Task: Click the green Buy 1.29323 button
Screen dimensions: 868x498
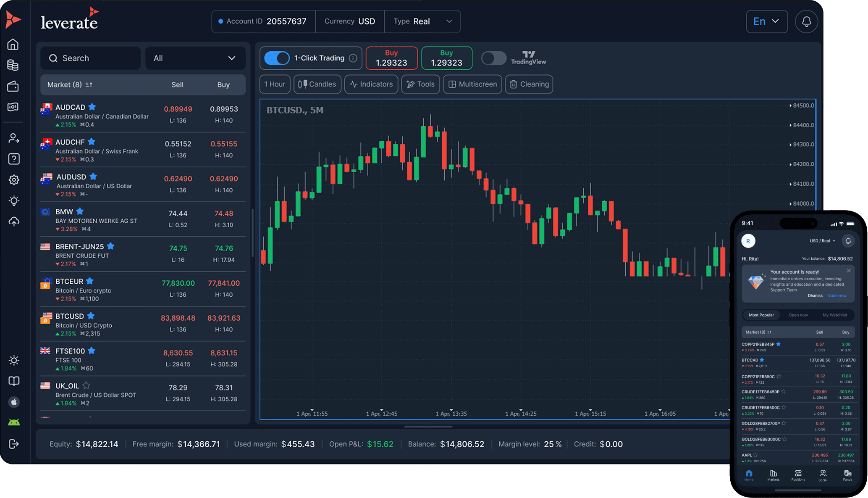Action: pos(446,58)
